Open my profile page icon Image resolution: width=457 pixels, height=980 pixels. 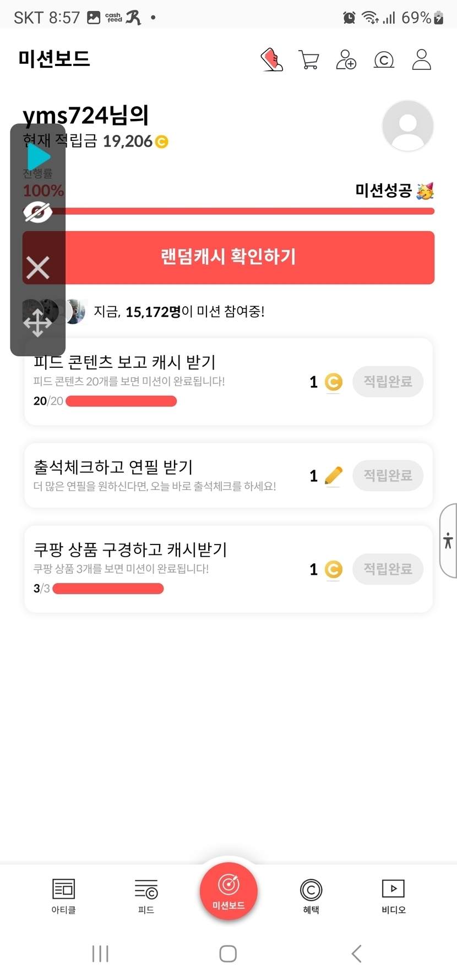click(421, 59)
